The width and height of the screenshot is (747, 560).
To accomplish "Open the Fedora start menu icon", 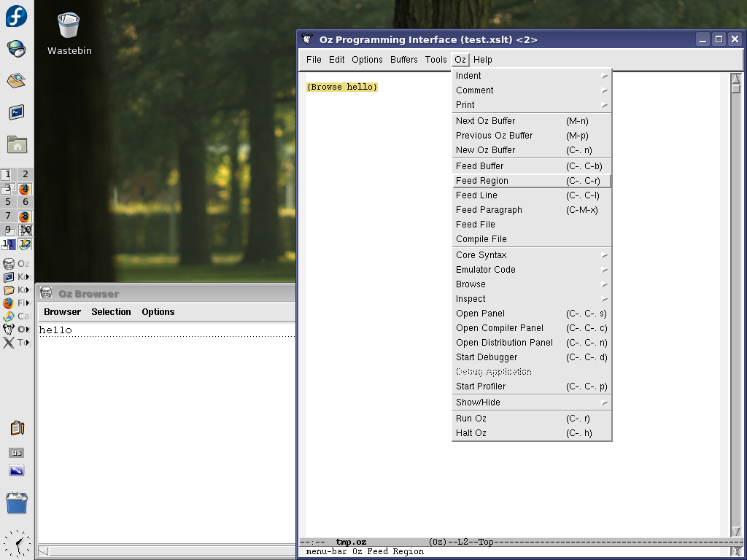I will click(x=16, y=15).
